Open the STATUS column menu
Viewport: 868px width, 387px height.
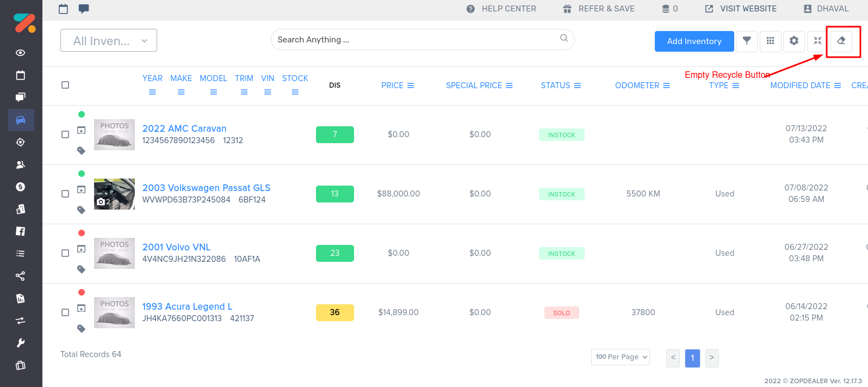[578, 85]
